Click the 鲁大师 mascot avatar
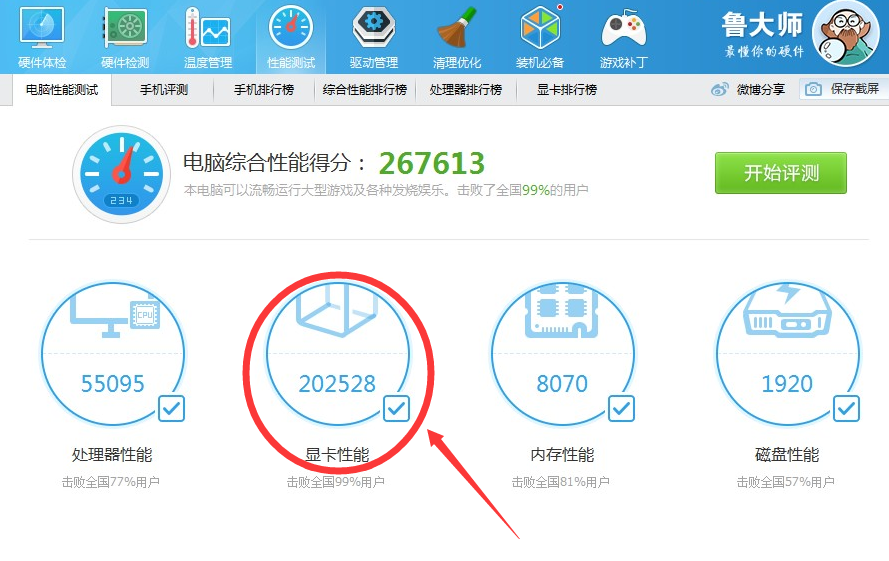The width and height of the screenshot is (889, 561). tap(845, 33)
